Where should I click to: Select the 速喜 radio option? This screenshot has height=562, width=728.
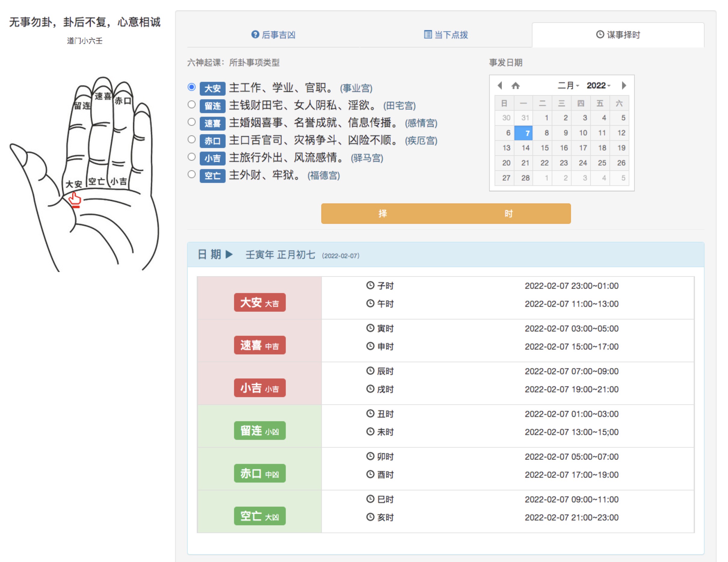pyautogui.click(x=191, y=122)
